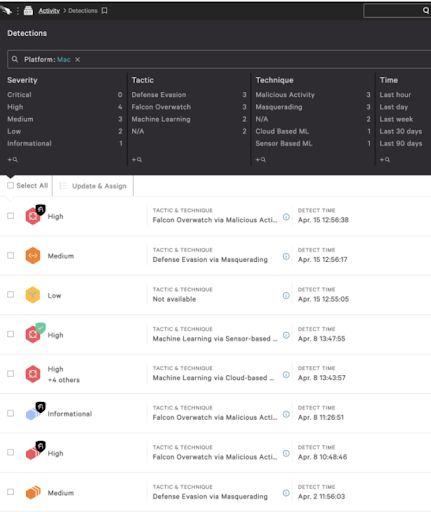
Task: Click the Update & Assign button
Action: [x=93, y=186]
